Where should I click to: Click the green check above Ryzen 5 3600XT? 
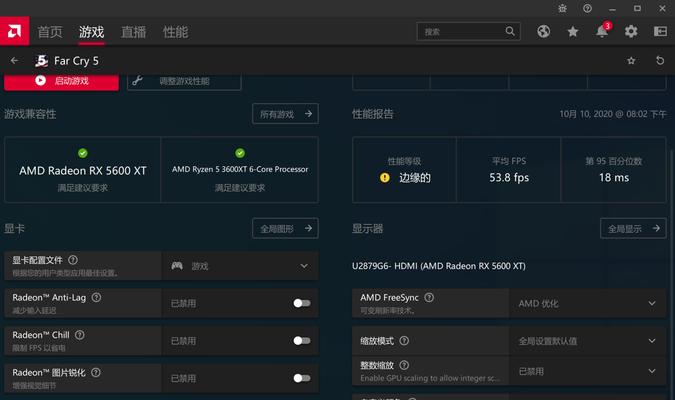pos(240,153)
